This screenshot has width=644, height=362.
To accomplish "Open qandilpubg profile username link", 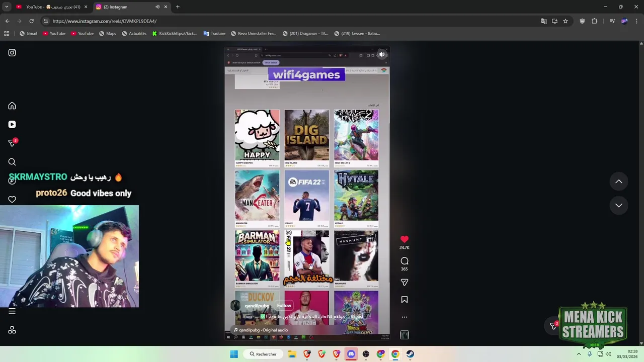I will [257, 306].
